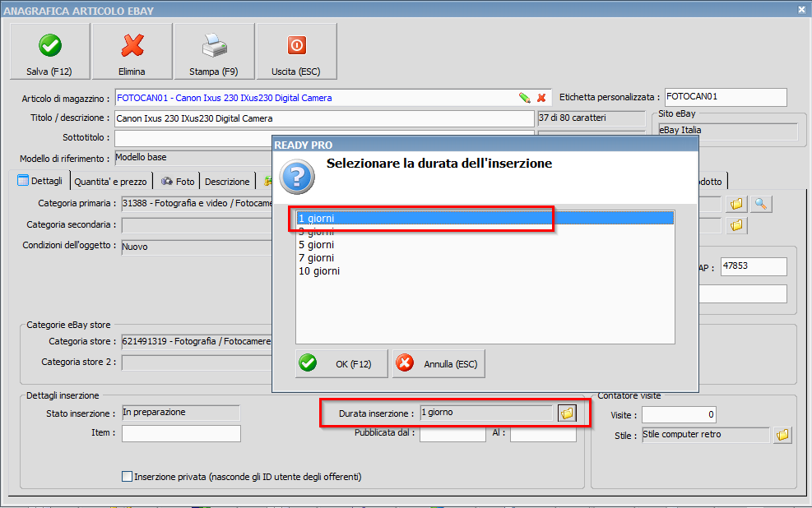The height and width of the screenshot is (508, 812).
Task: Click the field containing 47853
Action: (x=754, y=266)
